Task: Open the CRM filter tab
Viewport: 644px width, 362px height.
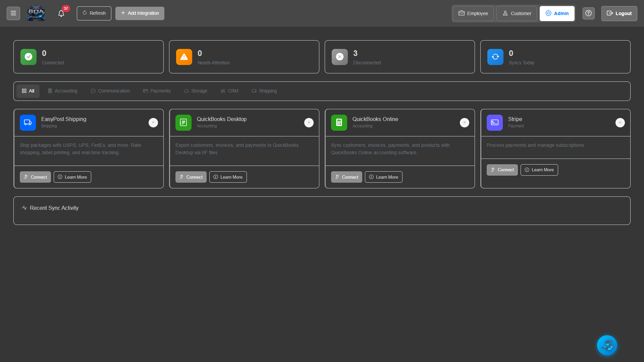Action: [x=229, y=91]
